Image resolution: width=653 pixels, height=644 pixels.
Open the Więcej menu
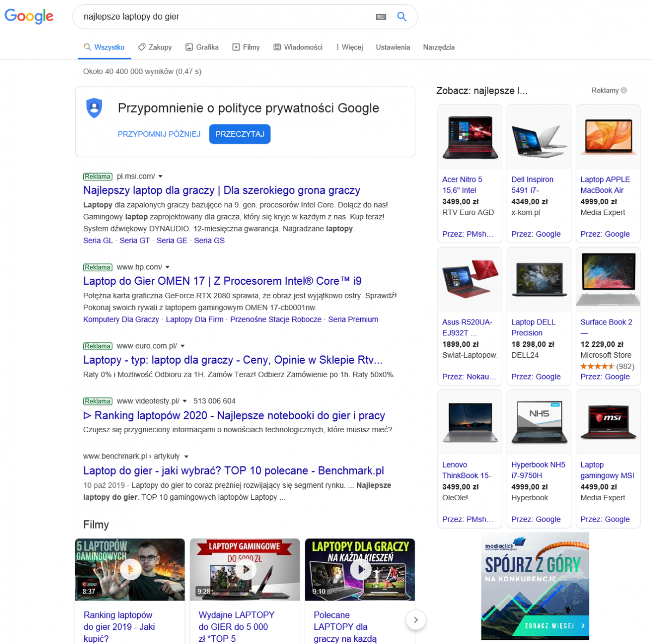coord(349,47)
